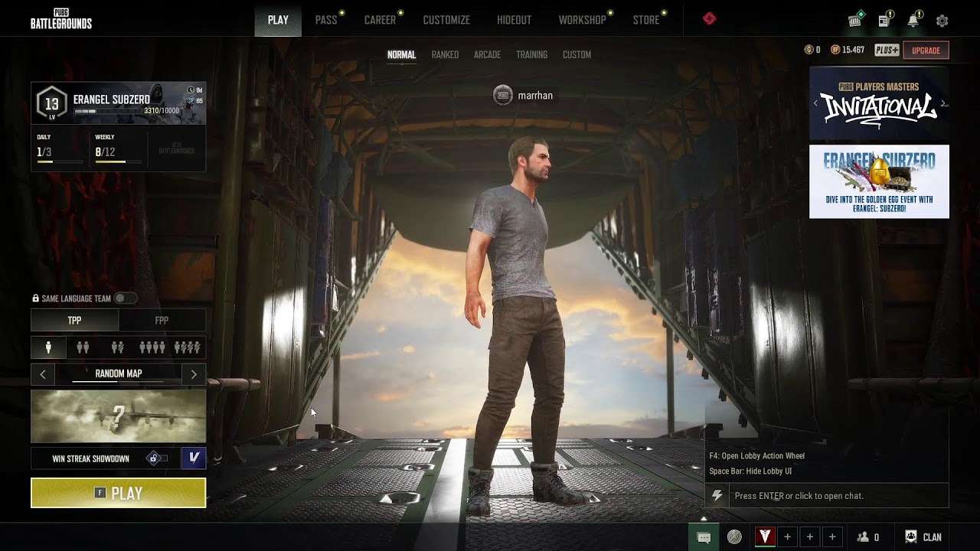Screen dimensions: 980x551
Task: Toggle Same Language Team switch
Action: [125, 298]
